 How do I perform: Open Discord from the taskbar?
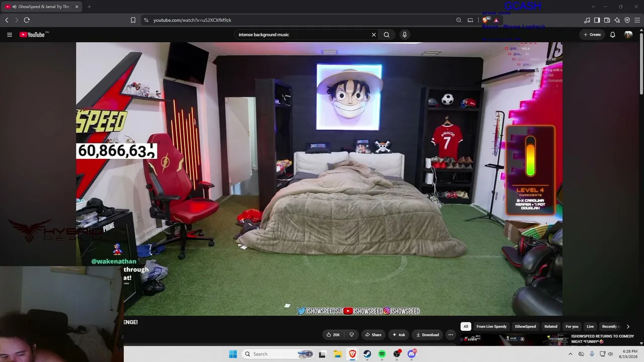(412, 354)
